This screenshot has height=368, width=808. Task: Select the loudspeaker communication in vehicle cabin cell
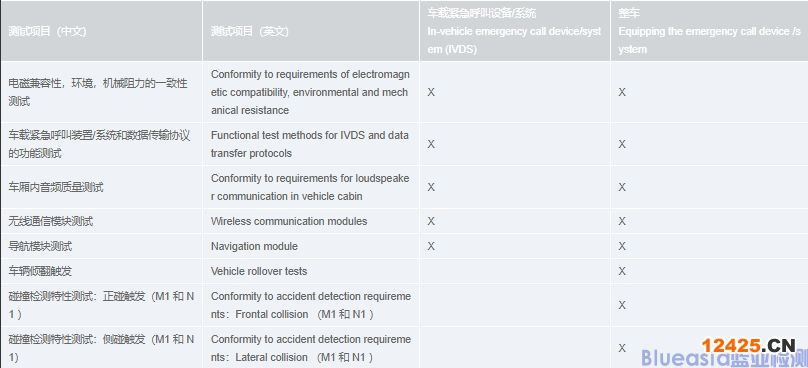tap(311, 187)
